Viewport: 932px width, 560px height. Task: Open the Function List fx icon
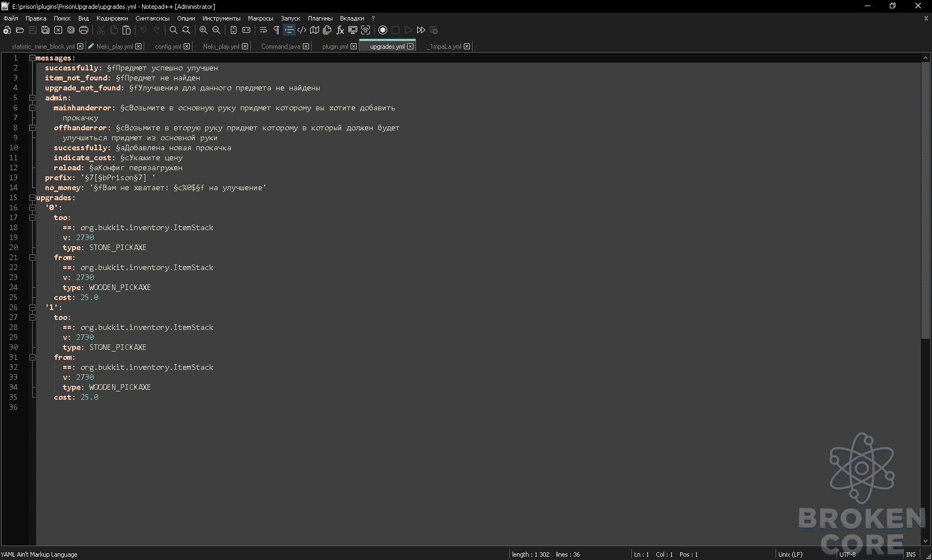coord(340,30)
